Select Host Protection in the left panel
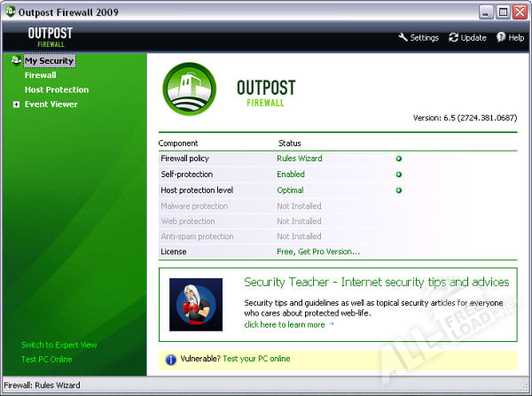Screen dimensions: 532x396 [57, 89]
